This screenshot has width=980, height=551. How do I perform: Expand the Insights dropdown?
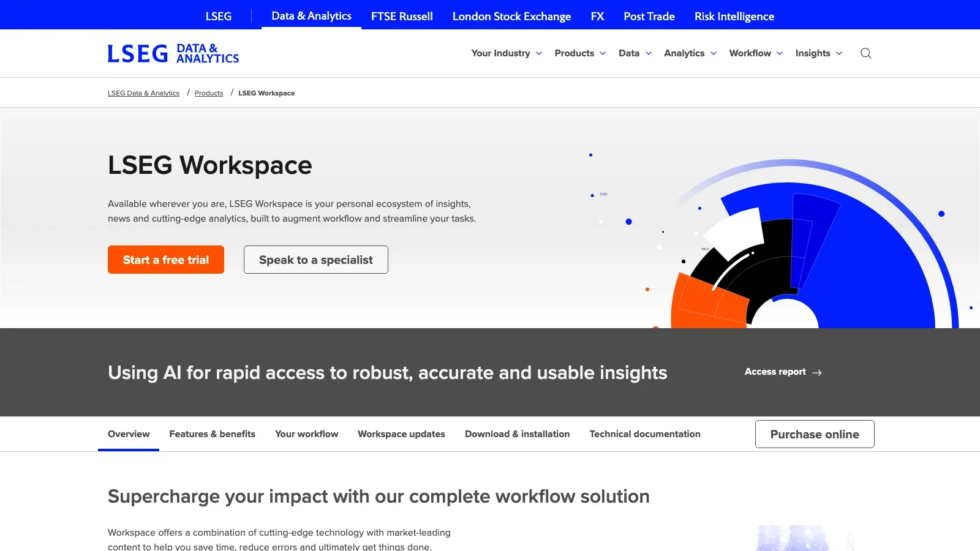tap(819, 53)
